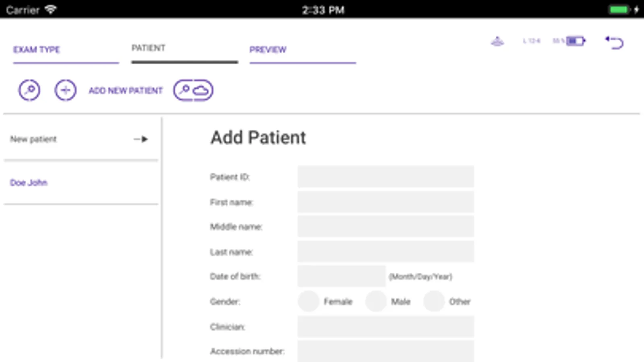644x362 pixels.
Task: Click the ADD NEW PATIENT text button
Action: 126,90
